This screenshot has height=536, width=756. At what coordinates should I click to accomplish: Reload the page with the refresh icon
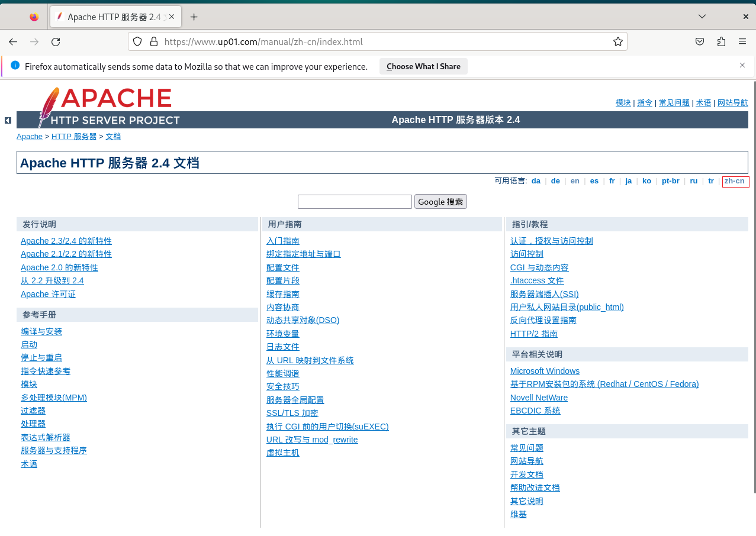[x=56, y=41]
